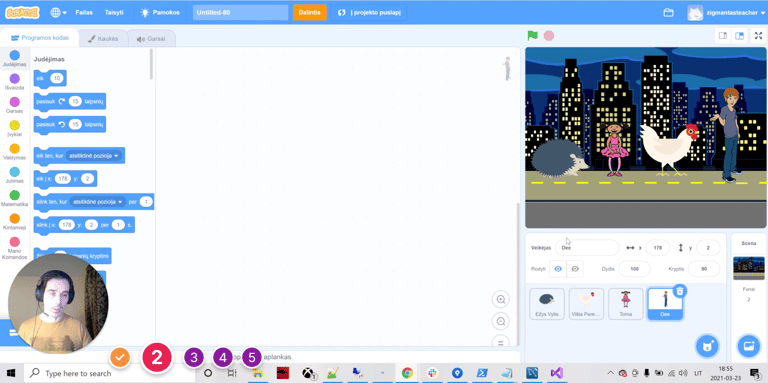Open My Stuff folder icon

668,13
